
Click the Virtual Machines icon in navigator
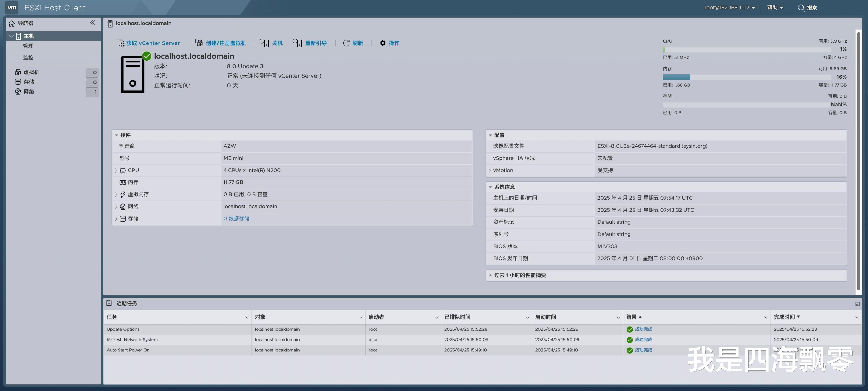18,72
